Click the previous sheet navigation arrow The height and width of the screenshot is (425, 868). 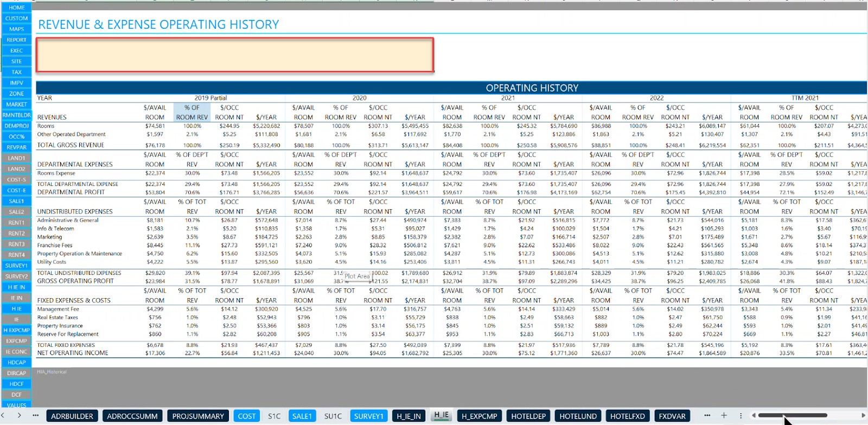(x=3, y=416)
